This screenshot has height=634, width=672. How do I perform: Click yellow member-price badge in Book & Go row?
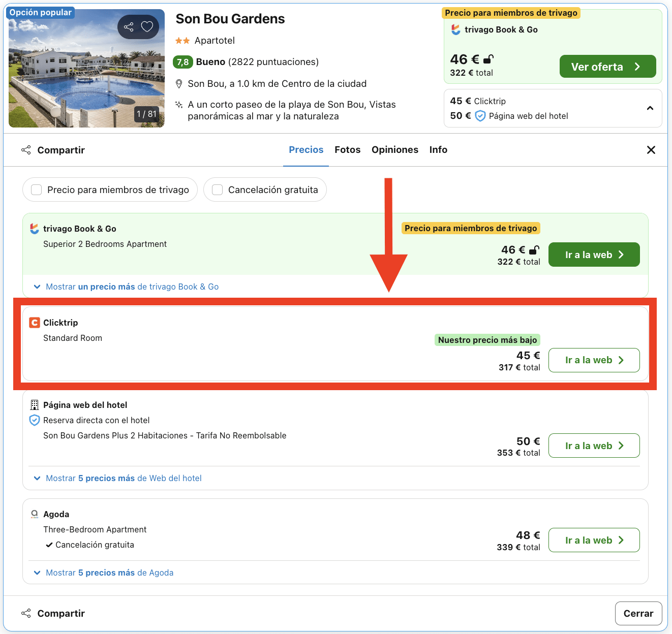tap(471, 228)
